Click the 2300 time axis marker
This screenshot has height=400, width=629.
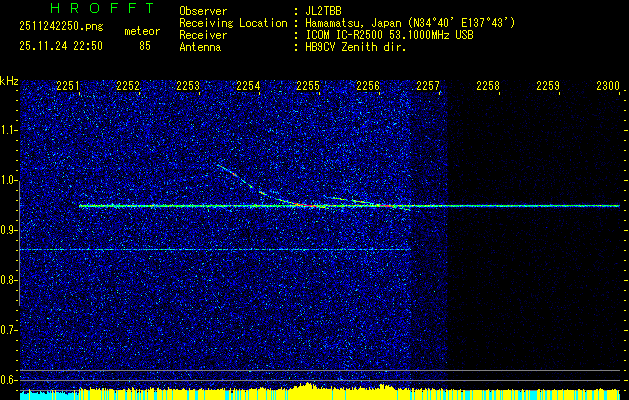coord(607,87)
